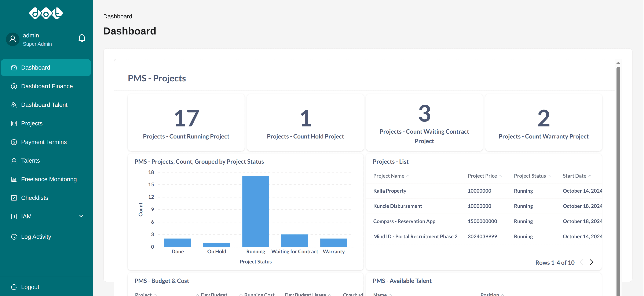Click the Payment Termins coin icon
The image size is (644, 296).
click(x=14, y=142)
